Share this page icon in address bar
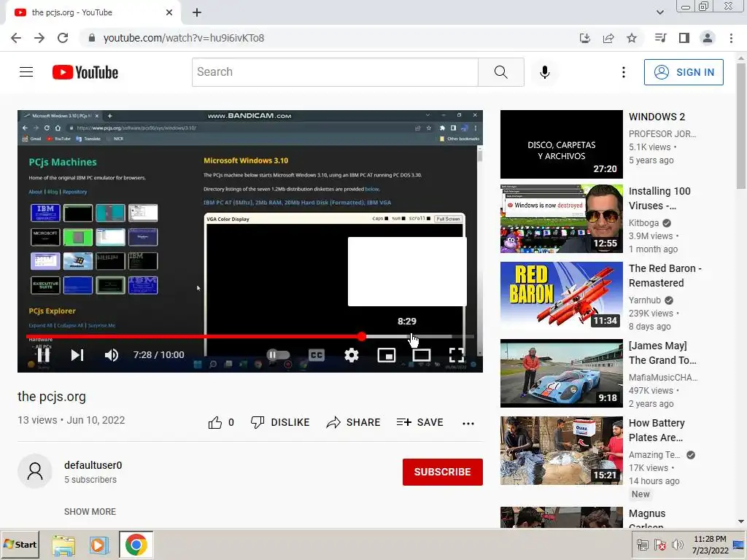747x560 pixels. (x=608, y=38)
